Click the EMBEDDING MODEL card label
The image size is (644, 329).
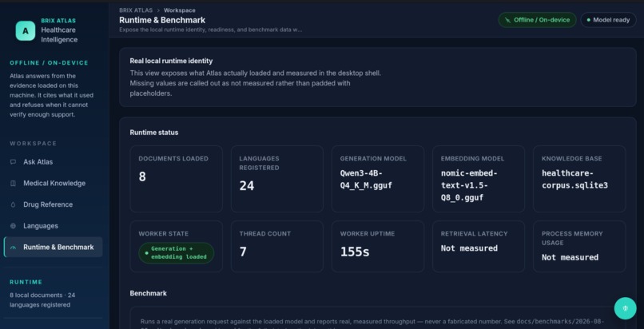click(472, 159)
